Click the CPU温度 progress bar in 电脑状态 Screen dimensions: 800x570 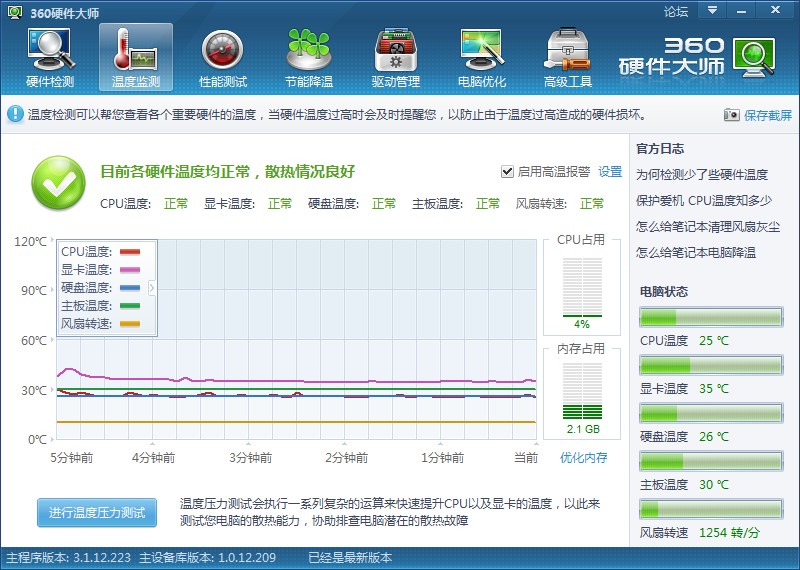click(711, 317)
